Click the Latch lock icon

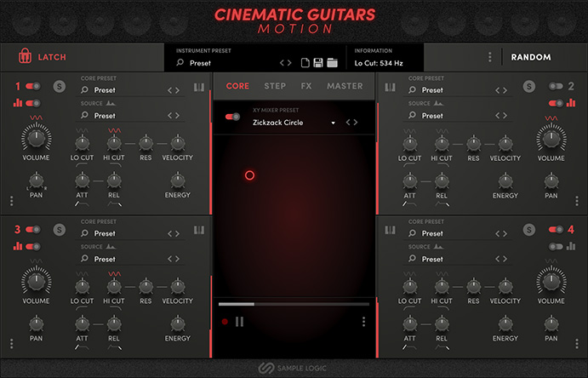point(24,57)
